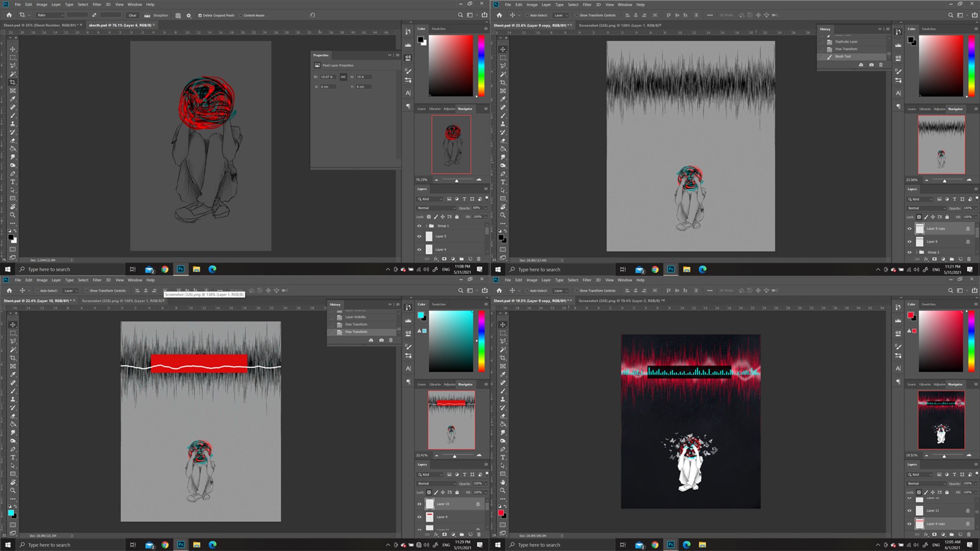Add layer style fx in top-left Layers panel
The width and height of the screenshot is (980, 551).
(x=436, y=259)
